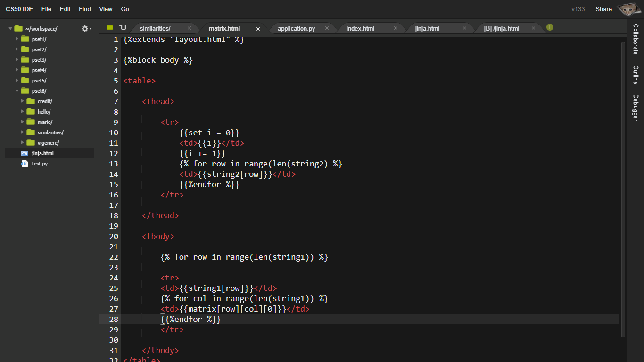Close the matrix.html tab
644x362 pixels.
pos(258,29)
